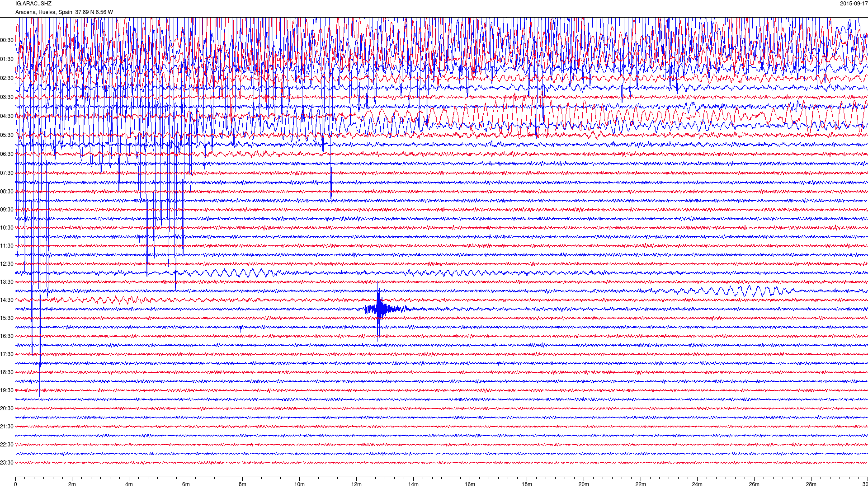Viewport: 868px width, 488px height.
Task: Select the 19:30 time label
Action: coord(7,390)
